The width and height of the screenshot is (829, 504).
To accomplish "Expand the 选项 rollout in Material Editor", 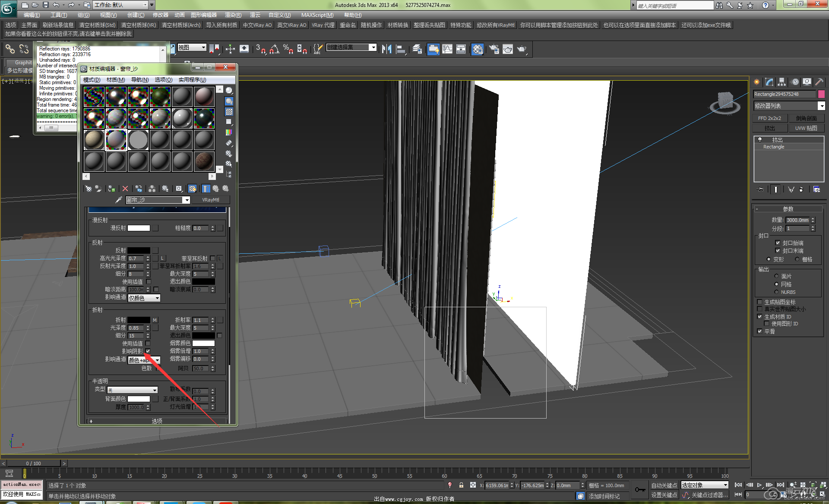I will [x=157, y=421].
